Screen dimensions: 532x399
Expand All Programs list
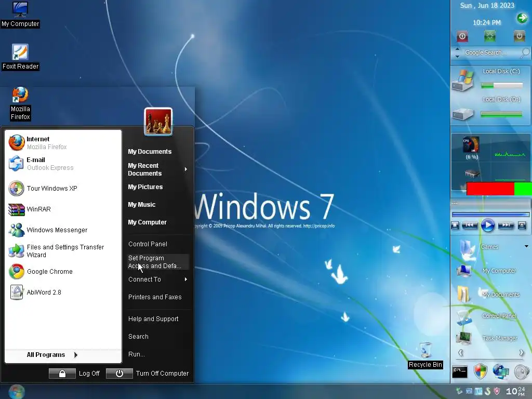[x=52, y=355]
